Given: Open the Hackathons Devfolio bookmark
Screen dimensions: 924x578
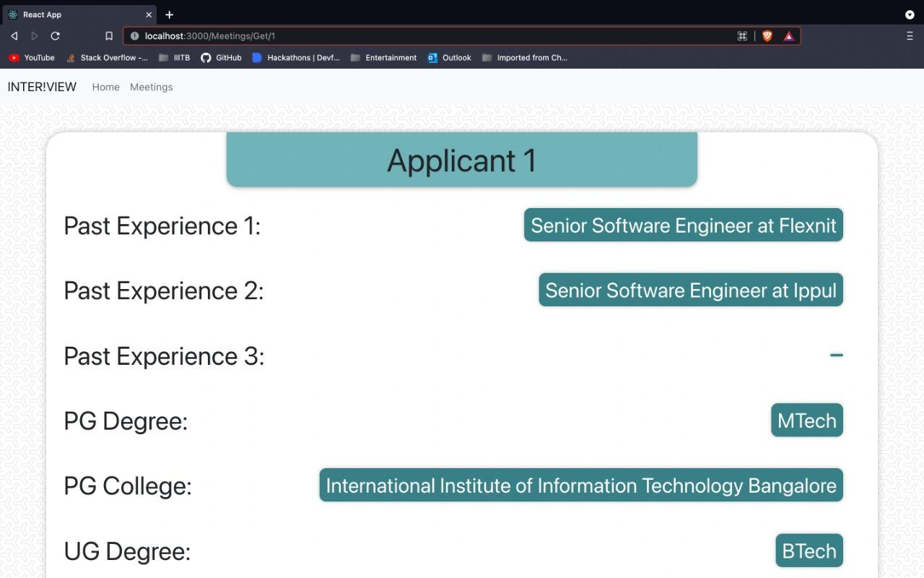Looking at the screenshot, I should pos(296,58).
